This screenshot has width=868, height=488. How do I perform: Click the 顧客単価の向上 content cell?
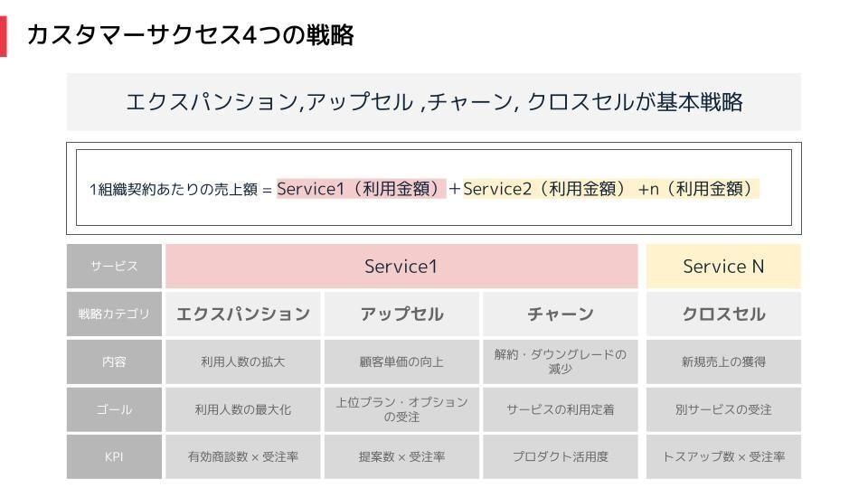401,361
